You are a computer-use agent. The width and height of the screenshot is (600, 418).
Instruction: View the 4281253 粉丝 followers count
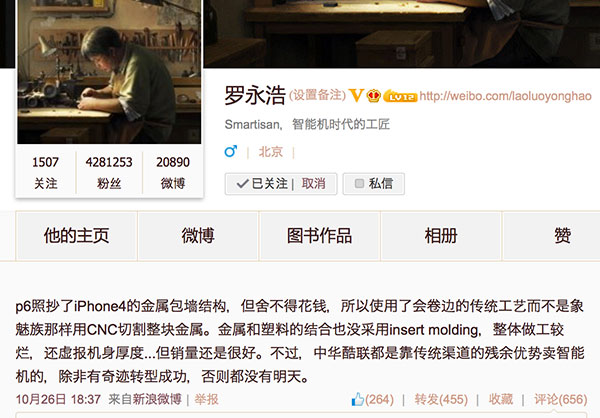[x=109, y=173]
